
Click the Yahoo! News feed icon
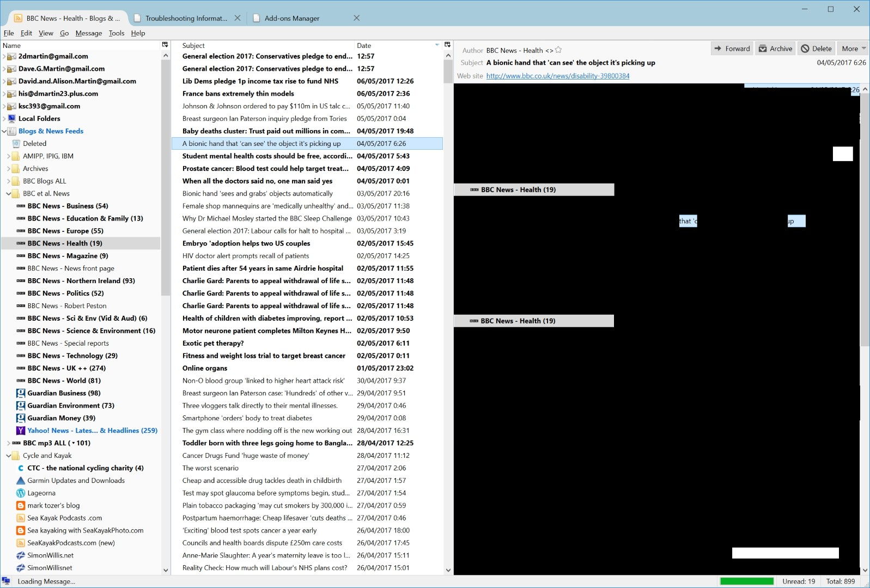coord(21,431)
